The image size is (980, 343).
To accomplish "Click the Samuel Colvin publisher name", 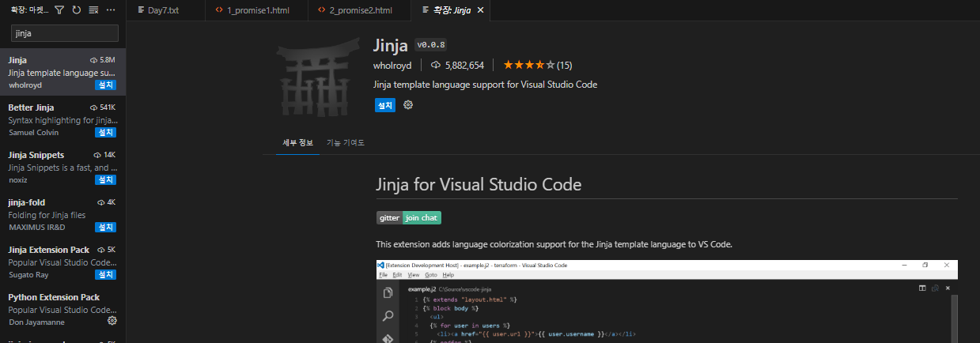I will tap(33, 132).
